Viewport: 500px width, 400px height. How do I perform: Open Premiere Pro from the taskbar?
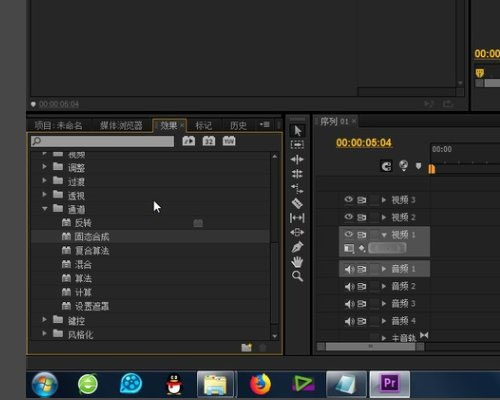[390, 383]
